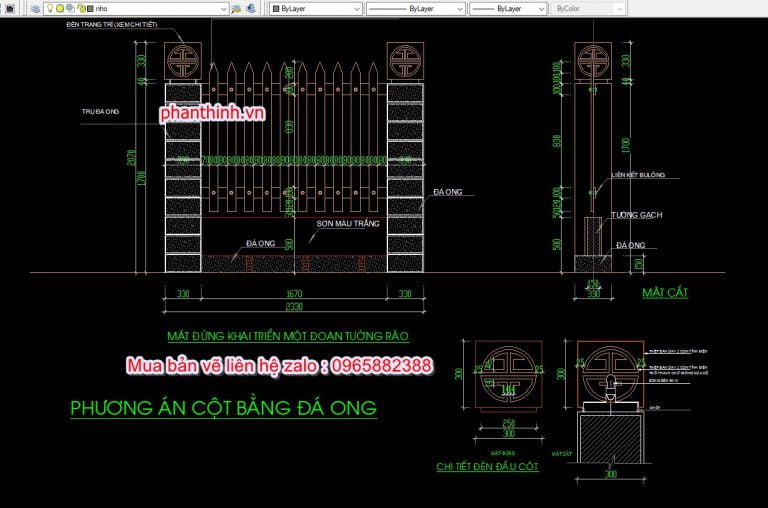Select the text MẶT ĐỨNG KHAI TRIỂN MỘT ĐOẠN TƯỜNG RÀO
The width and height of the screenshot is (768, 508).
pos(288,336)
